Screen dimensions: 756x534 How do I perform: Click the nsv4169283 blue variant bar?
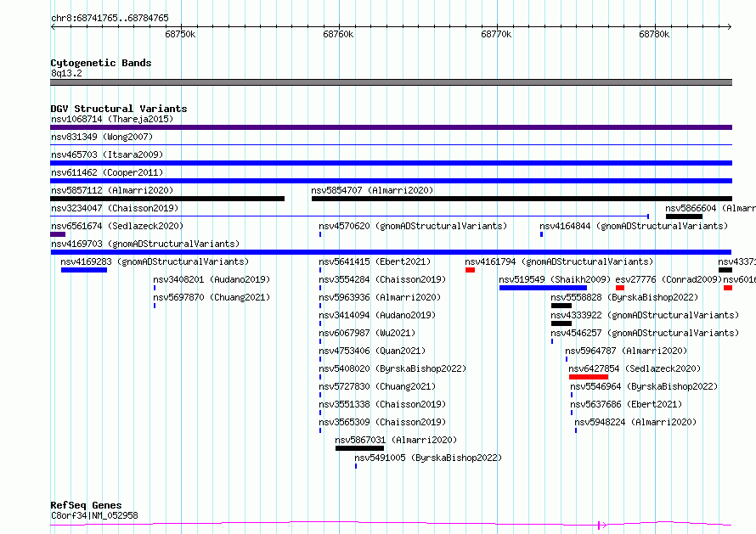point(84,270)
